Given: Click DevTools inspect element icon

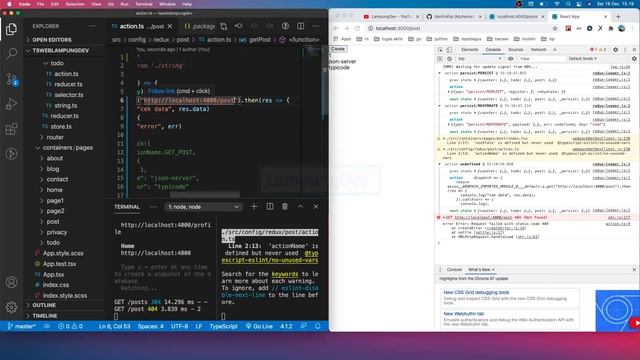Looking at the screenshot, I should coord(440,49).
